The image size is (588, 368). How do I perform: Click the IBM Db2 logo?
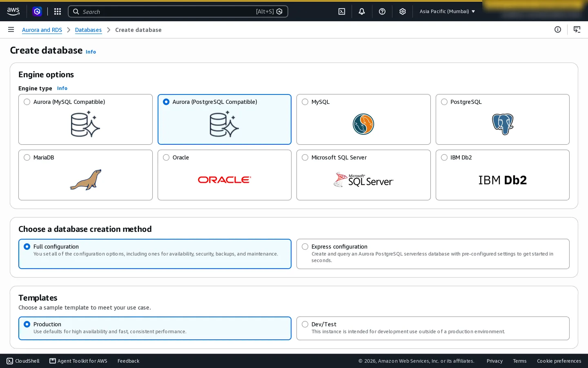click(x=503, y=180)
